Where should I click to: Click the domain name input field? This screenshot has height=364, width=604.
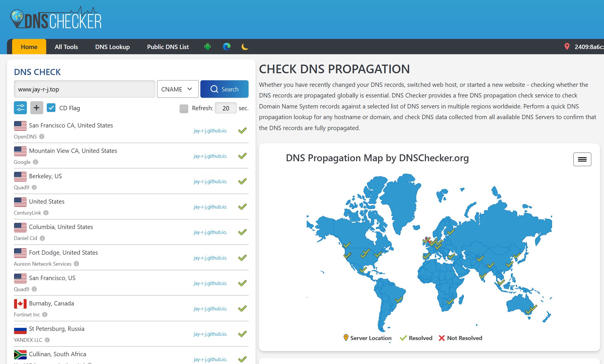click(84, 89)
